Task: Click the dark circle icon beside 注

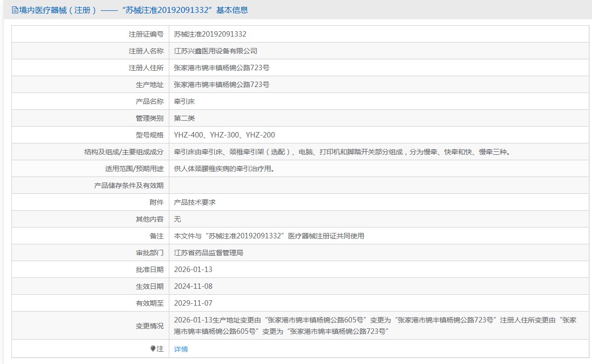Action: click(153, 349)
